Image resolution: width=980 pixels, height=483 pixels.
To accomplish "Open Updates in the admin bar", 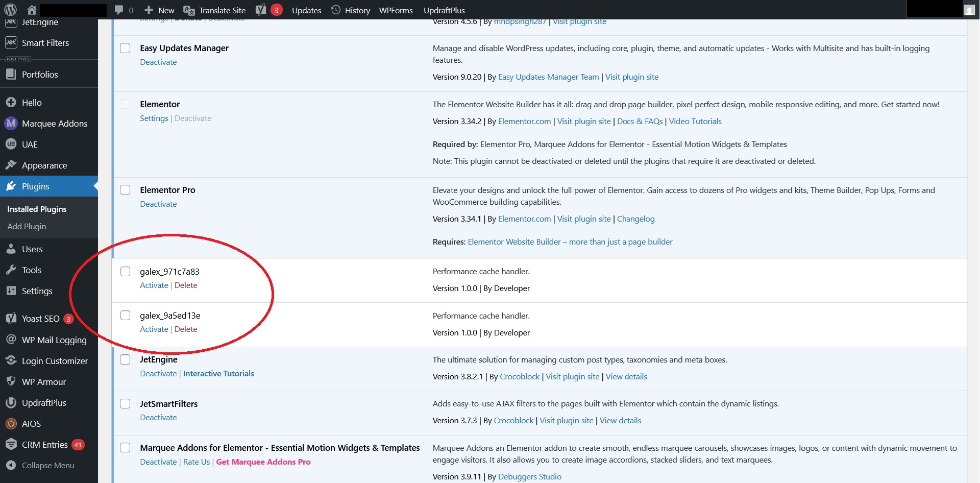I will point(306,10).
